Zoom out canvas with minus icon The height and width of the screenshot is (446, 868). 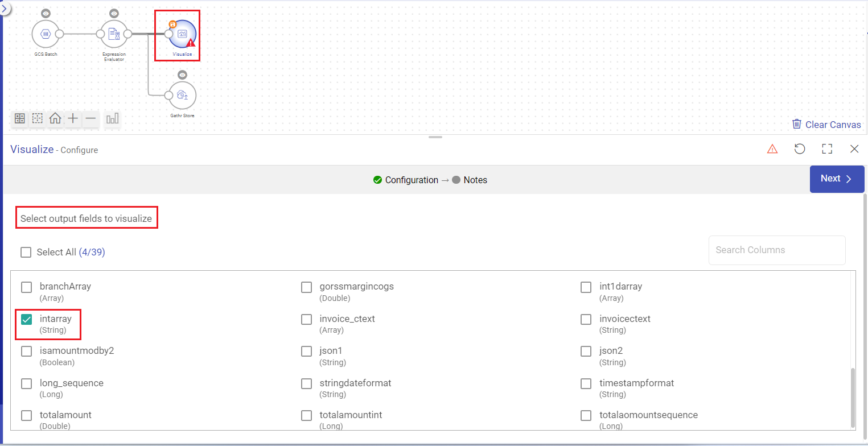[90, 118]
